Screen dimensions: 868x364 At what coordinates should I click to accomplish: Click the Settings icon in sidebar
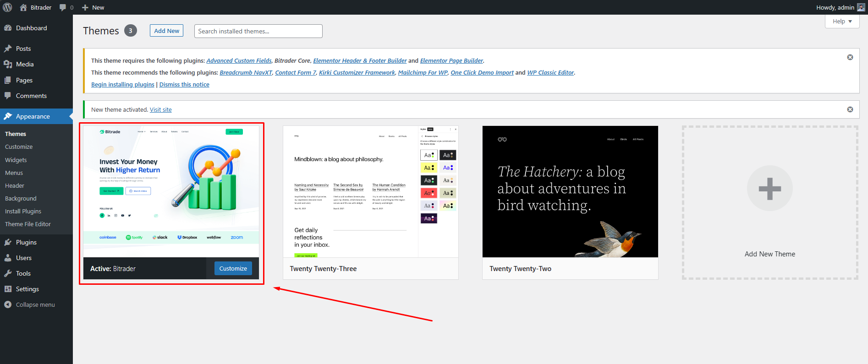tap(8, 289)
